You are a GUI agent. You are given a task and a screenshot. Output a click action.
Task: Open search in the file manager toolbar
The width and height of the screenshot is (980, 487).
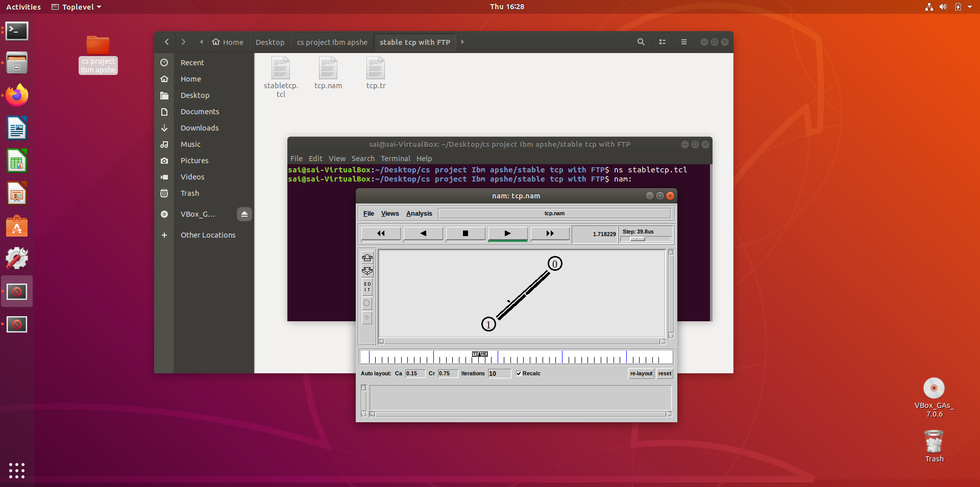641,42
